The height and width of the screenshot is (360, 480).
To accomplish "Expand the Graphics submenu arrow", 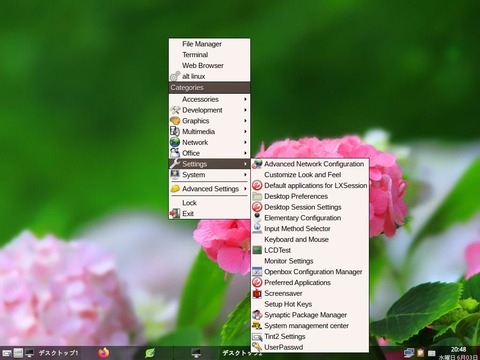I will tap(245, 121).
